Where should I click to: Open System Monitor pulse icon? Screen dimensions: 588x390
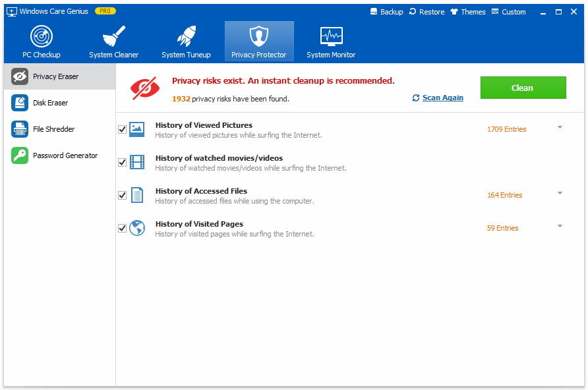tap(331, 36)
